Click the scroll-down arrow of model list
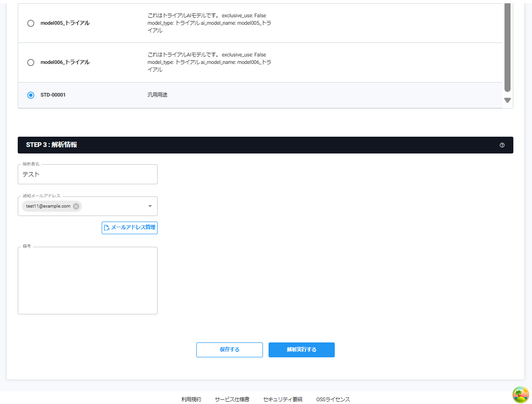 click(507, 100)
